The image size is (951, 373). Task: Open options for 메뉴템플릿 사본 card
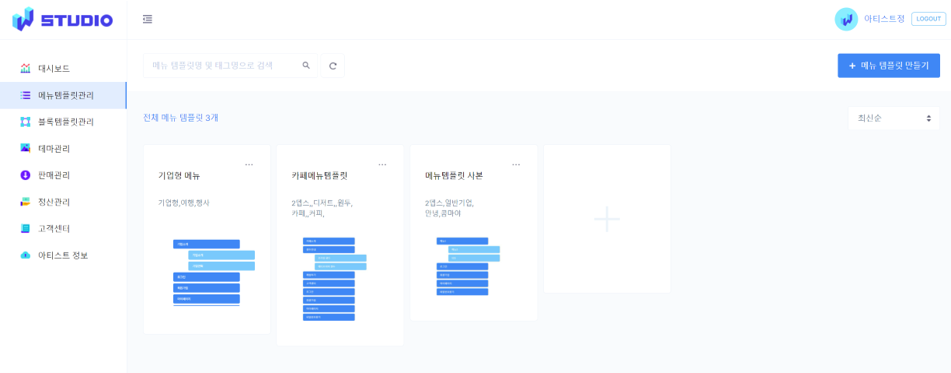point(516,164)
